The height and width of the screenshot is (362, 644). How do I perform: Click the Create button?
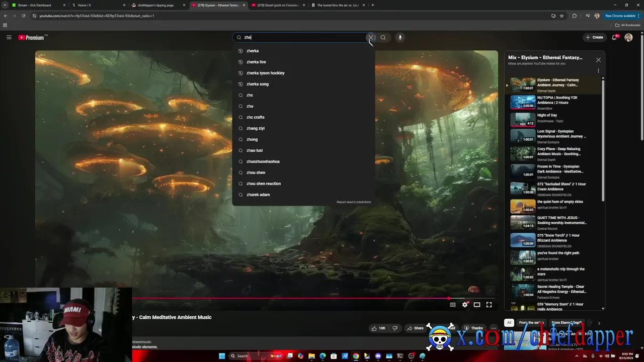pyautogui.click(x=594, y=37)
